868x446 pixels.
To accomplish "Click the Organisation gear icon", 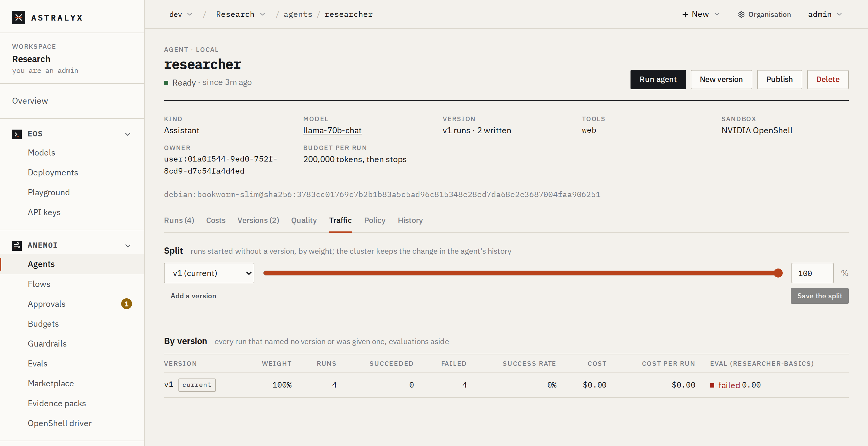I will pyautogui.click(x=741, y=14).
